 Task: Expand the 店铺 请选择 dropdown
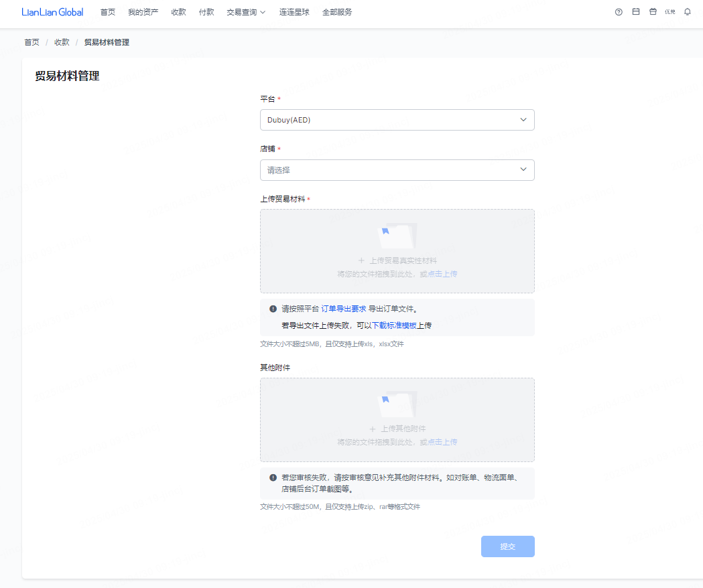[x=397, y=170]
